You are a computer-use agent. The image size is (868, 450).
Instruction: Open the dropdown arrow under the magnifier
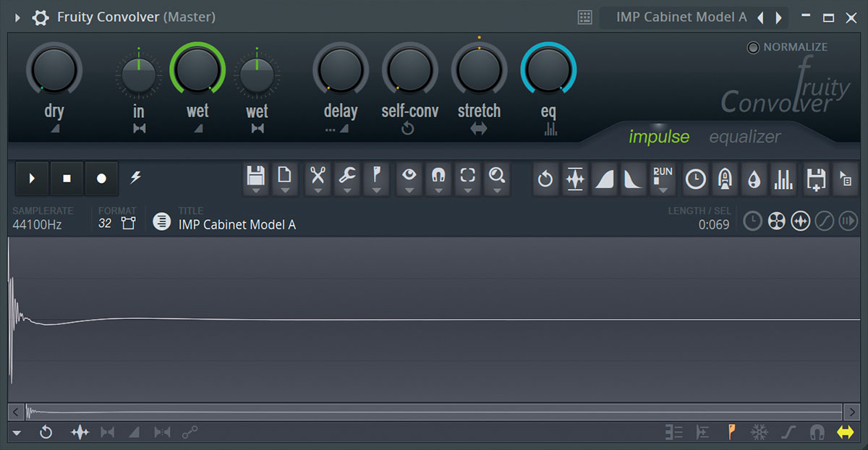coord(497,191)
